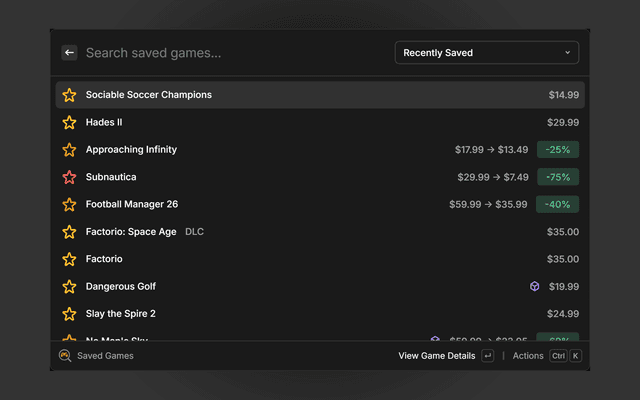The width and height of the screenshot is (640, 400).
Task: Click the star icon for Sociable Soccer Champions
Action: pos(69,95)
